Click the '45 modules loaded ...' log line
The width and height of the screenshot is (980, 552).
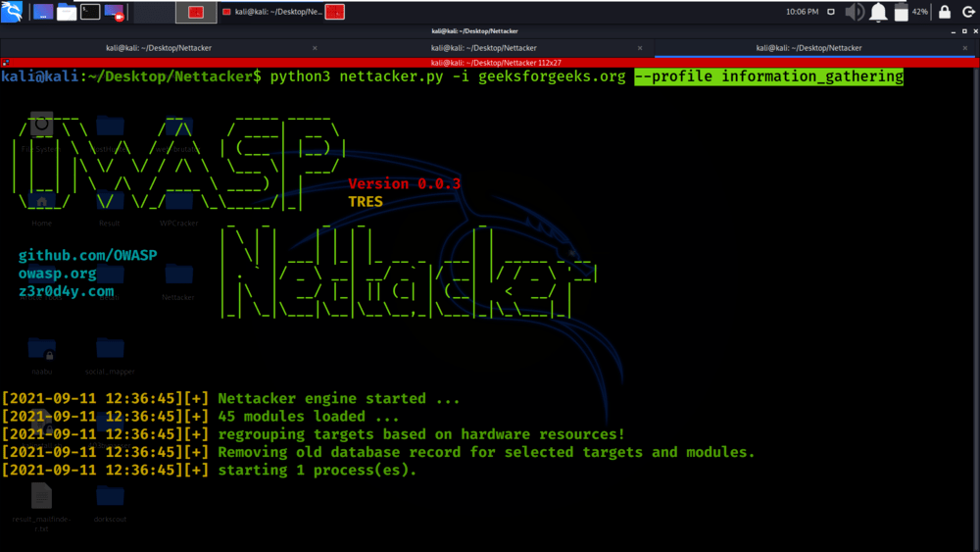[308, 417]
